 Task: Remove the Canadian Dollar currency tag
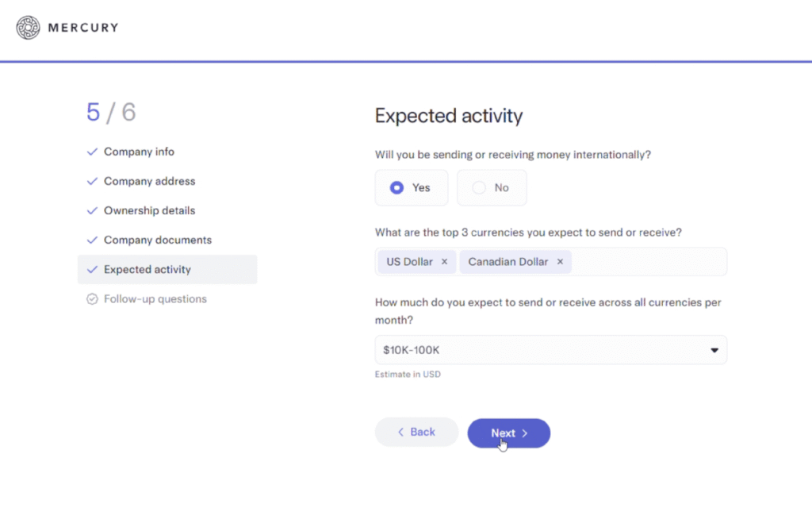(x=560, y=262)
